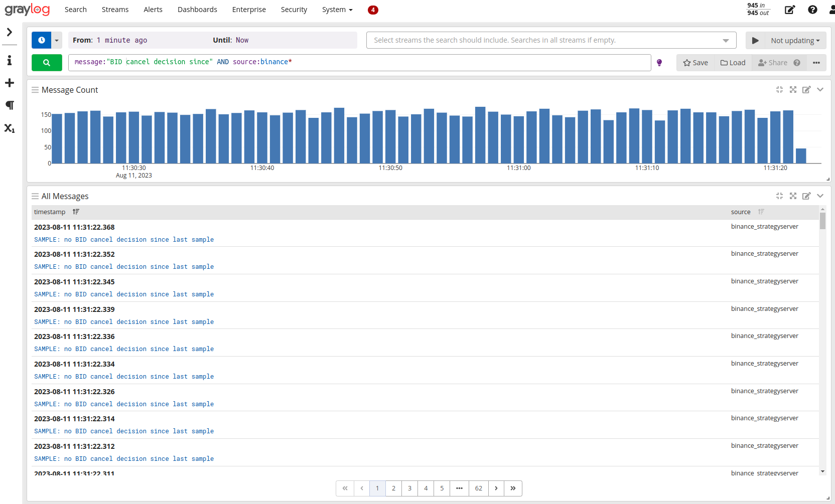Click the last histogram bar in chart
The height and width of the screenshot is (504, 835).
tap(801, 156)
